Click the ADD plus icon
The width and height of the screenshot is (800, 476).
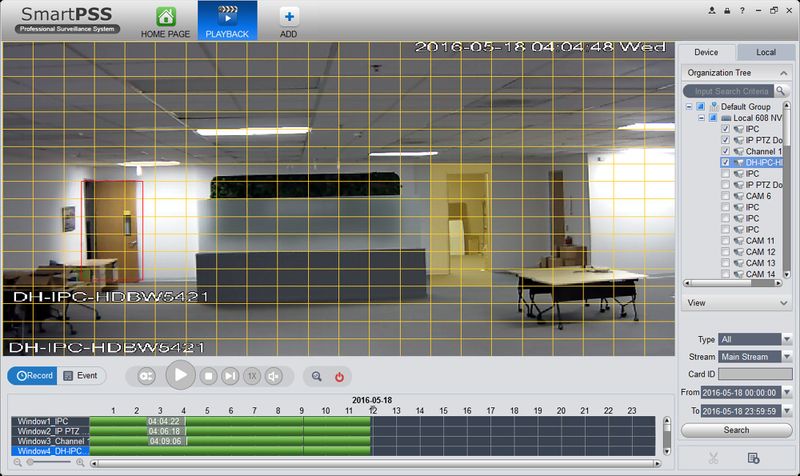pos(288,17)
